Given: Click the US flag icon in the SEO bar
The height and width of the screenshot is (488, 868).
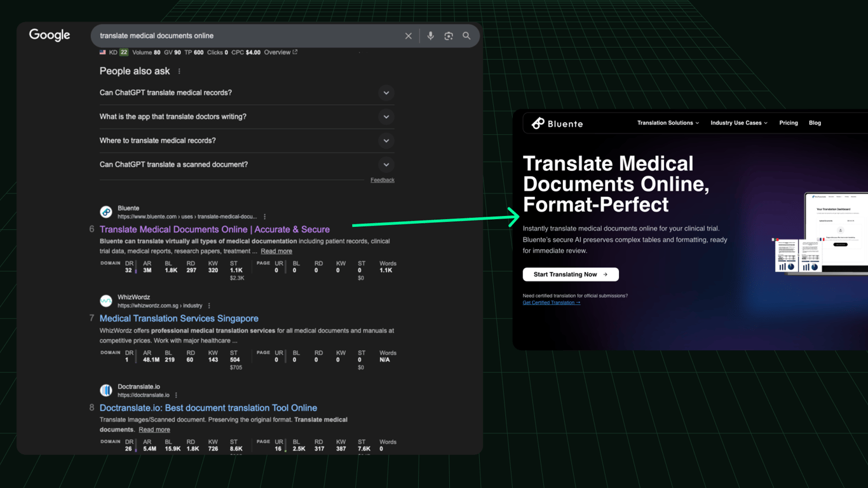Looking at the screenshot, I should pos(103,53).
